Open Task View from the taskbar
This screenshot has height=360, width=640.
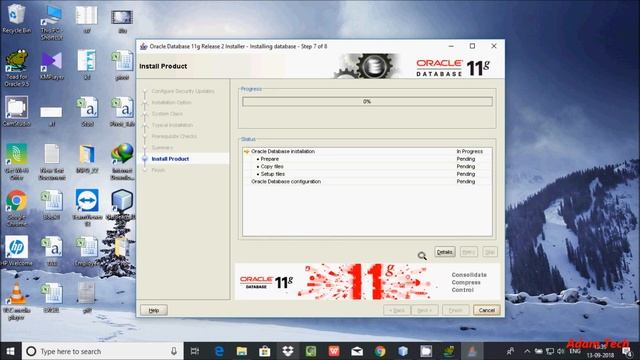195,351
